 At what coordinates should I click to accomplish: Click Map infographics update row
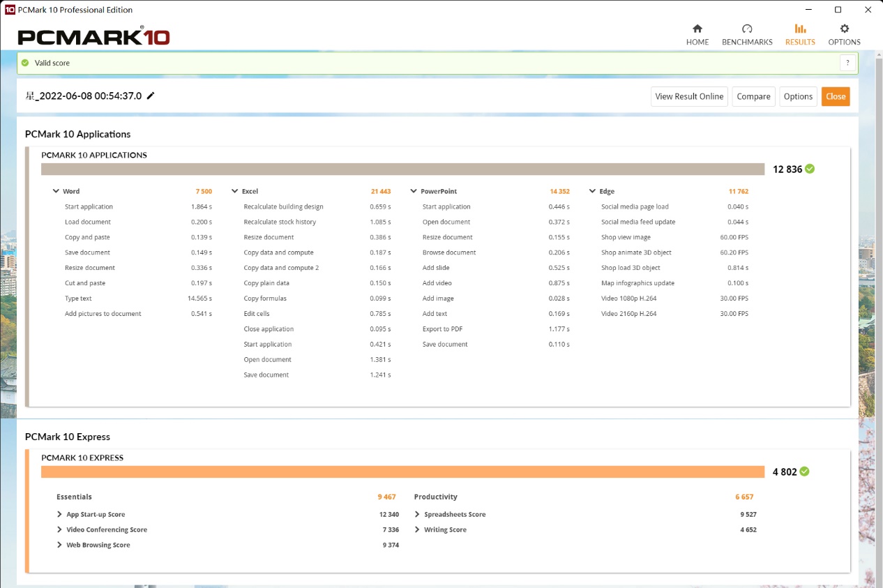tap(674, 283)
